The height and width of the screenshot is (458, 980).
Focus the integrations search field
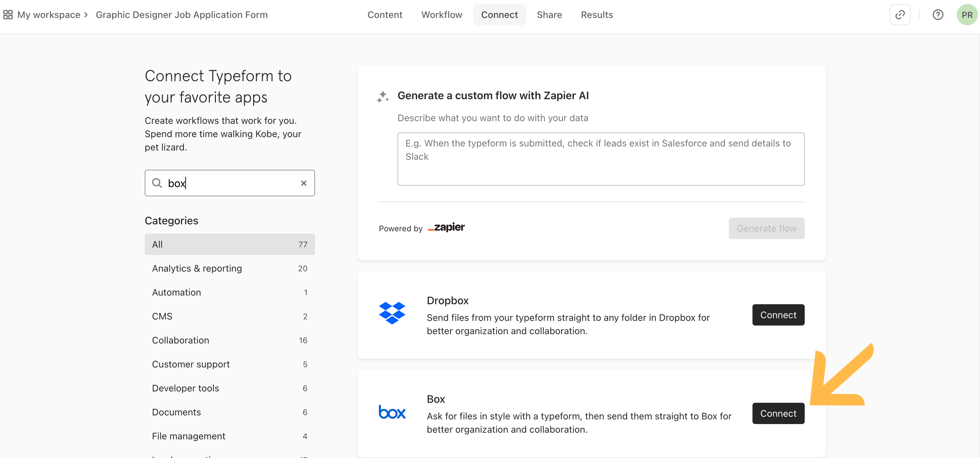pyautogui.click(x=230, y=183)
